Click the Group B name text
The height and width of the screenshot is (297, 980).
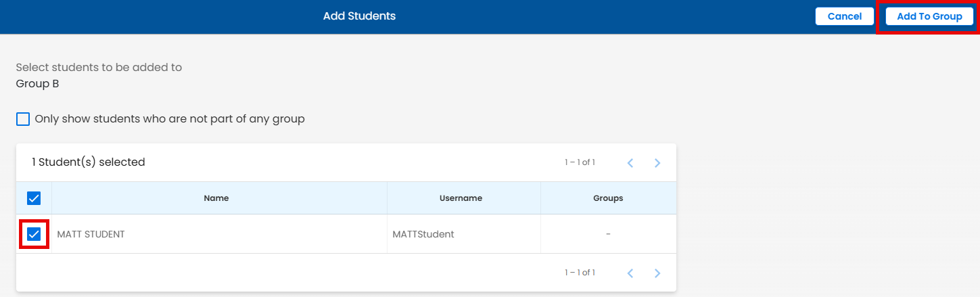37,85
